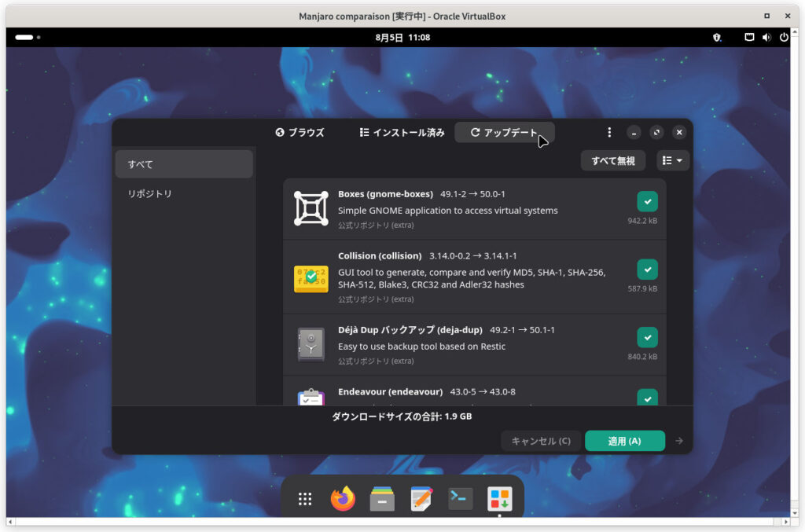This screenshot has width=805, height=532.
Task: Click the Collision hash tool icon
Action: pyautogui.click(x=311, y=278)
